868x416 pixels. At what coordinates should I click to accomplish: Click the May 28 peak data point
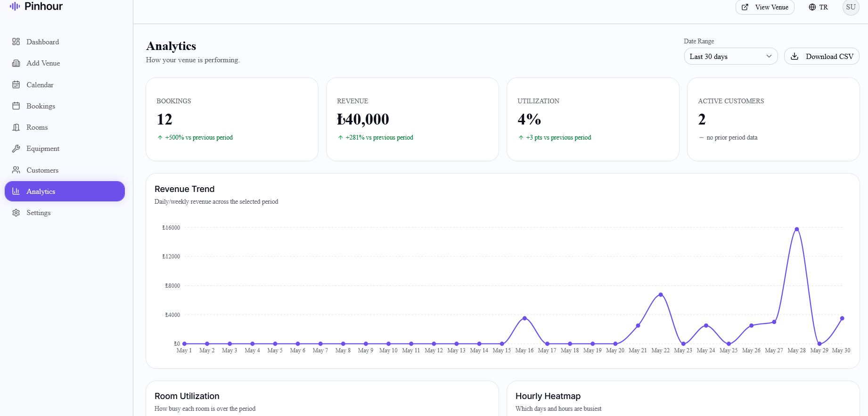click(x=797, y=229)
